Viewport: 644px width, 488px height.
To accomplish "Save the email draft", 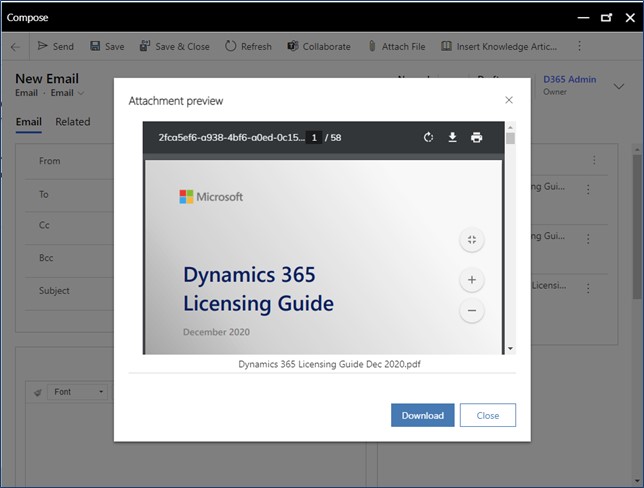I will [107, 46].
